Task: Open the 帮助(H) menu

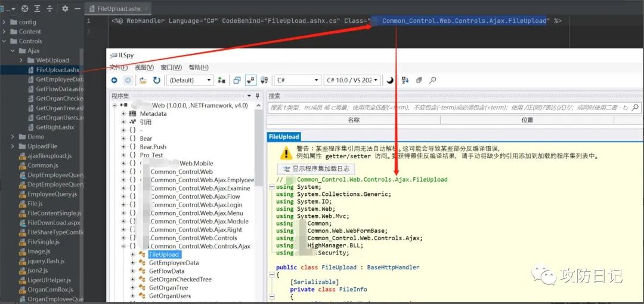Action: coord(199,67)
